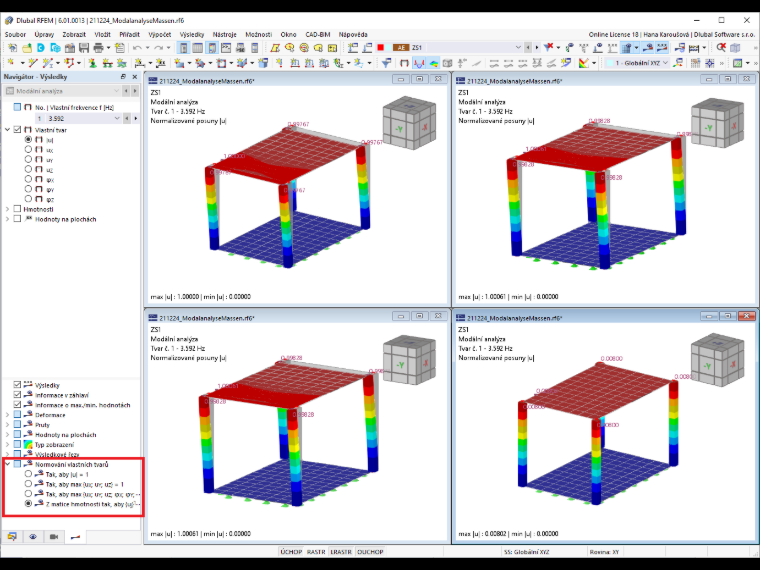
Task: Open the script console toolbar icon
Action: point(226,48)
